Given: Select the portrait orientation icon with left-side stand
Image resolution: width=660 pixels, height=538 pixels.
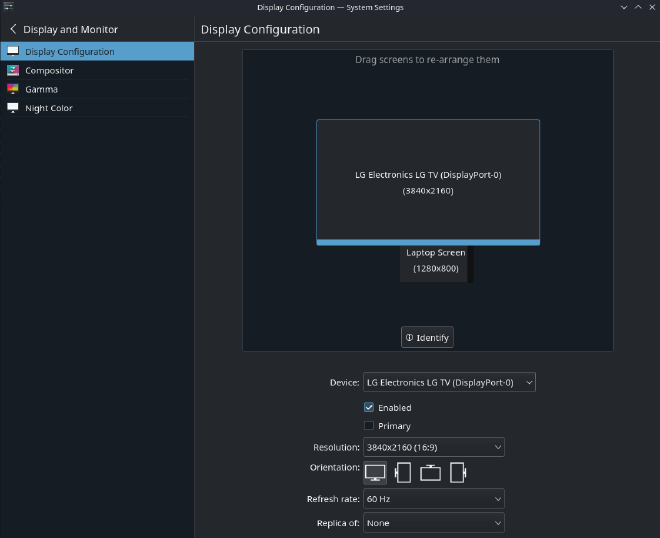Looking at the screenshot, I should [403, 473].
